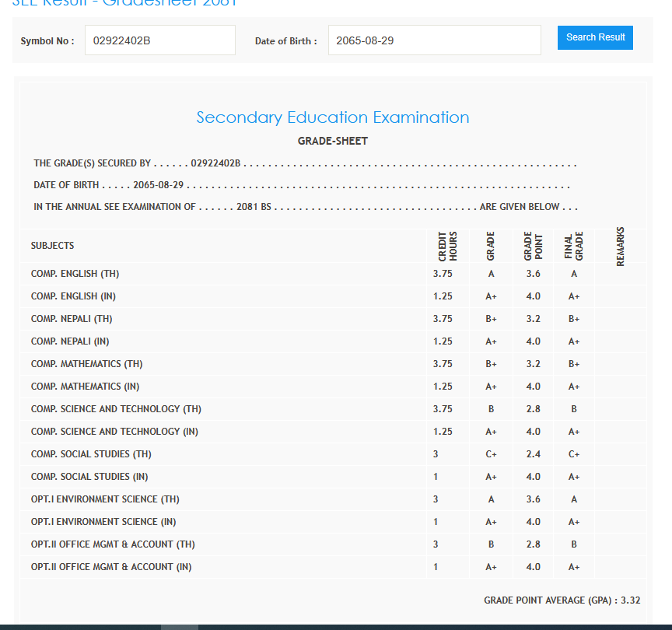Click OPT.II OFFICE MGMT & ACCOUNT (IN) row
The image size is (672, 630).
coord(111,567)
